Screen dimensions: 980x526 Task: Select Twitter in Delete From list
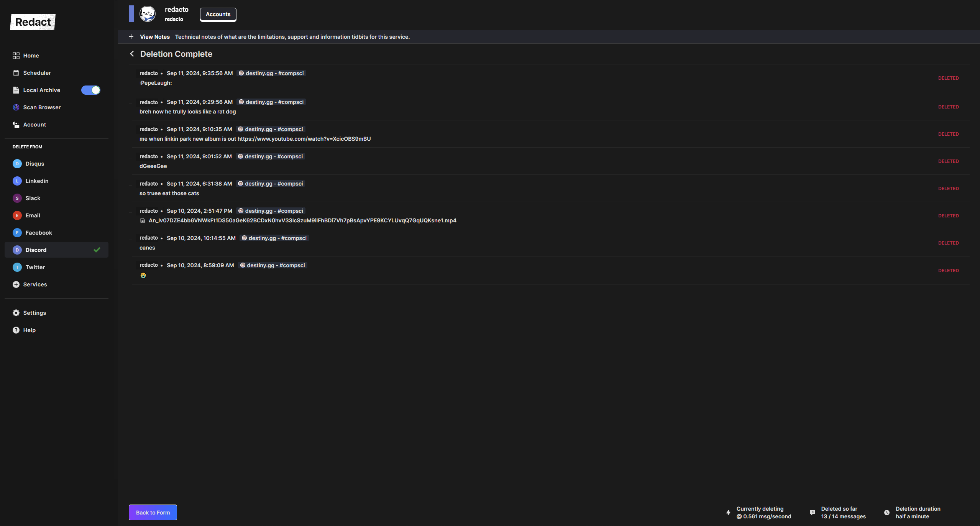click(x=35, y=267)
